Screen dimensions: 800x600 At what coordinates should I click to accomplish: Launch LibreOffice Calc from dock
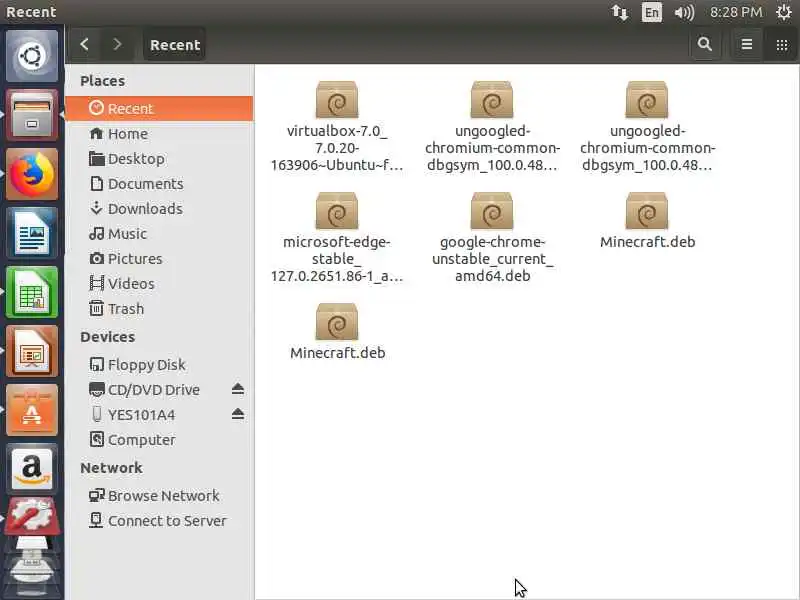[32, 292]
